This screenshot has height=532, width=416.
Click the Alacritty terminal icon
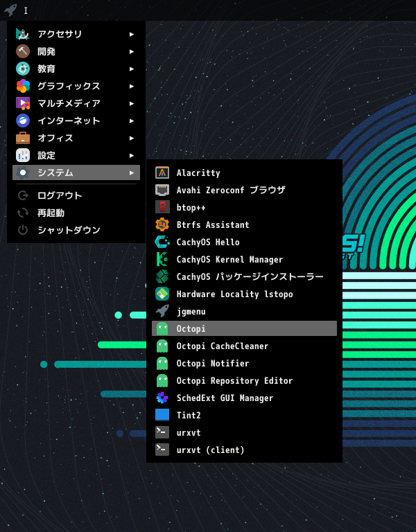[x=162, y=172]
